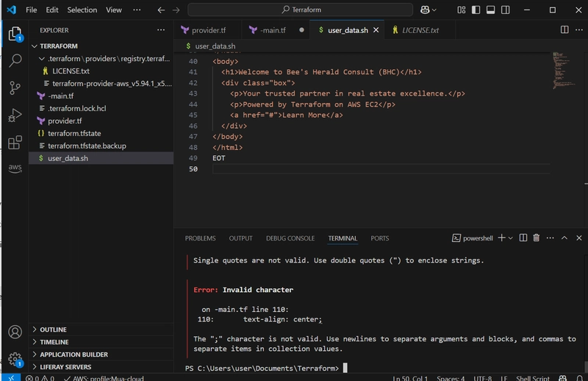Click the Manage settings gear icon

coord(15,359)
